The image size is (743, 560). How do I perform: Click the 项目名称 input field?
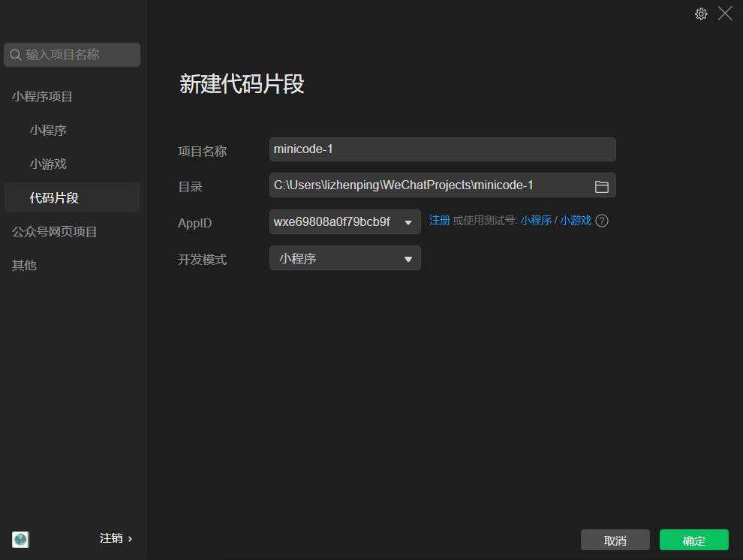[443, 149]
